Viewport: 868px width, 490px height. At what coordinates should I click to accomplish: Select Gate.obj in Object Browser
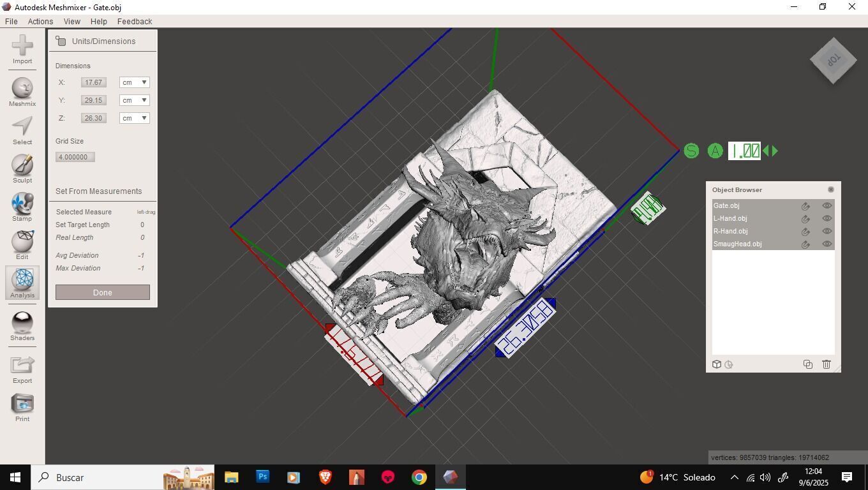pyautogui.click(x=774, y=205)
